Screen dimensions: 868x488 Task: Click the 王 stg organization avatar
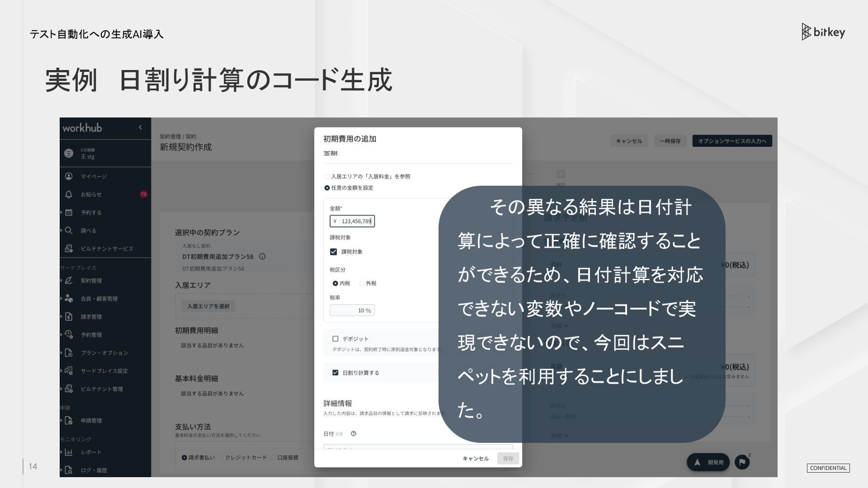pyautogui.click(x=69, y=153)
